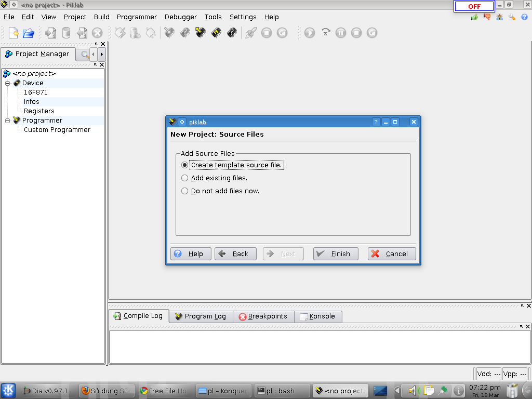The image size is (532, 399).
Task: Collapse the Programmer tree node
Action: click(7, 121)
